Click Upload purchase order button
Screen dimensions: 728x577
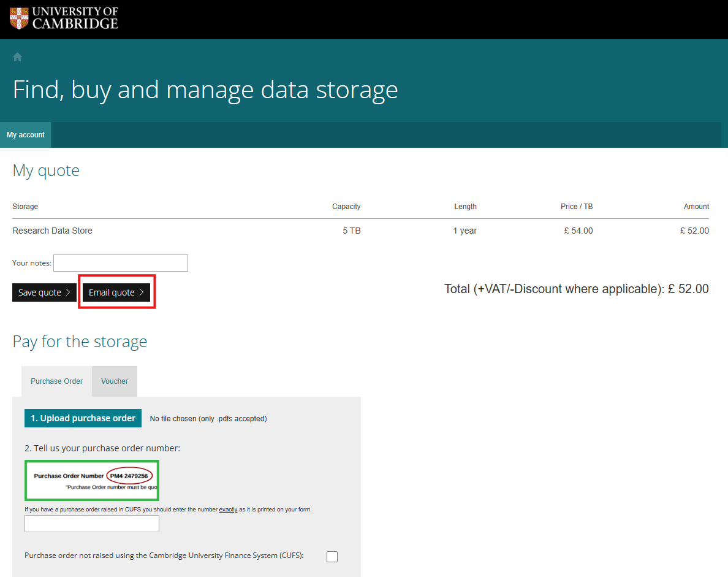coord(83,418)
